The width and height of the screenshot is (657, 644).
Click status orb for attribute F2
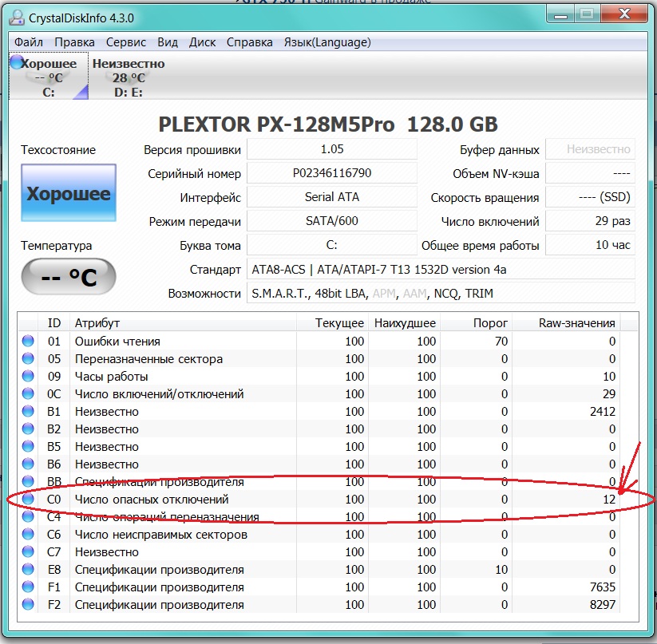(x=28, y=605)
